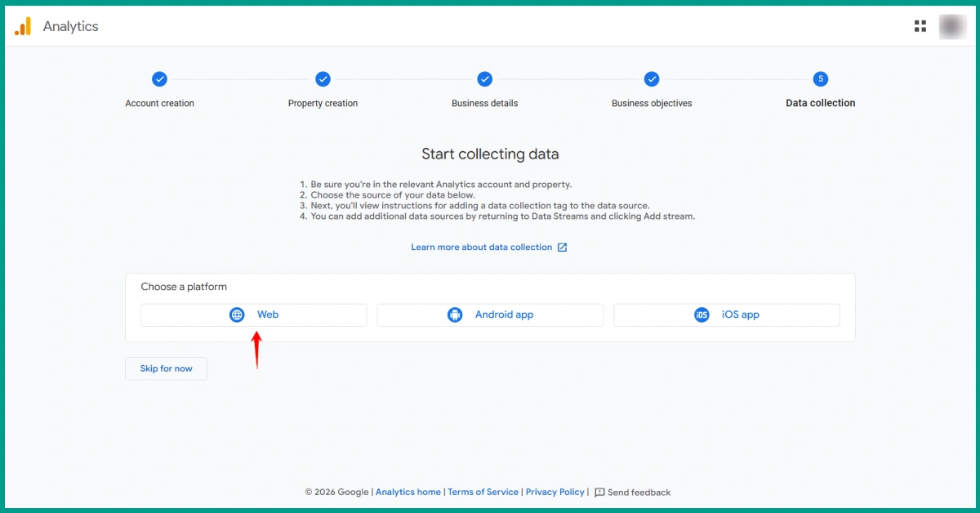Select the Android app platform option
This screenshot has height=513, width=980.
click(x=490, y=314)
